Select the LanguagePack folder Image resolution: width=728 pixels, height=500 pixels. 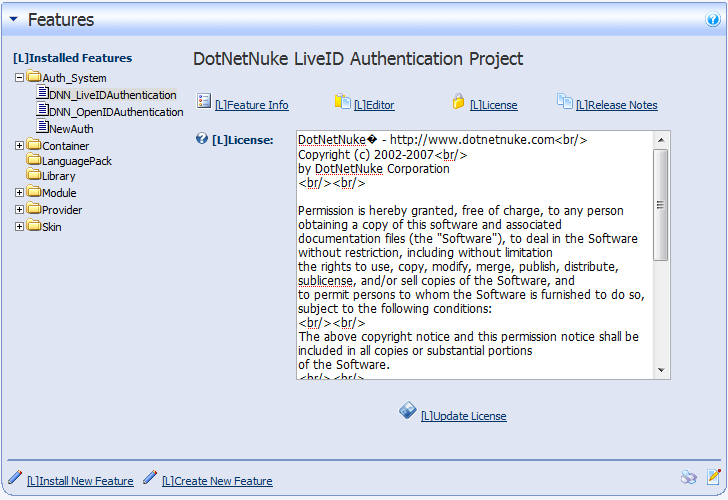point(77,161)
